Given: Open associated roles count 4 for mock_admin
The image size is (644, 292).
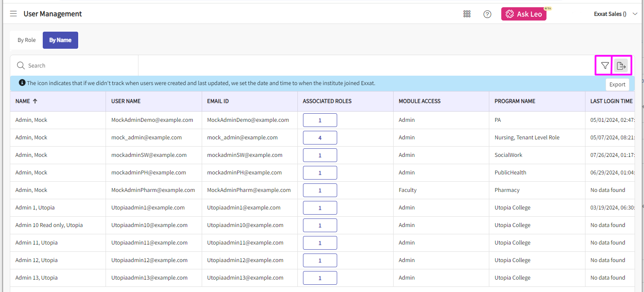Looking at the screenshot, I should click(x=320, y=138).
